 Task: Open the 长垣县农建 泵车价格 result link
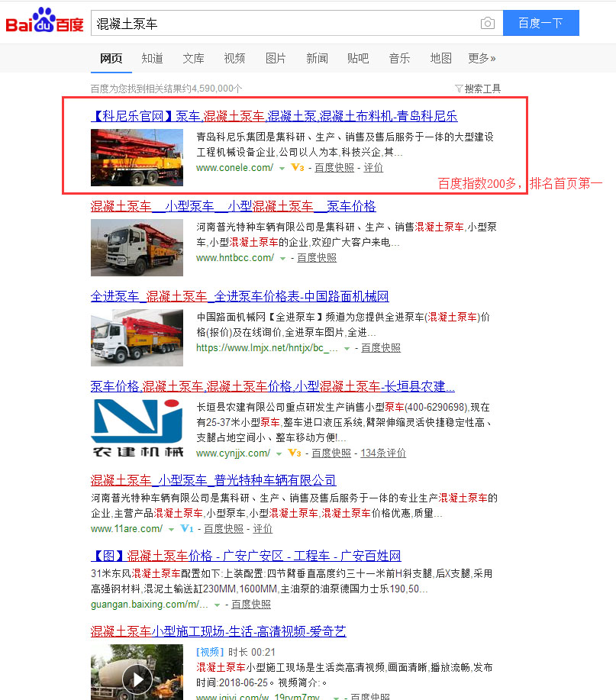click(273, 386)
